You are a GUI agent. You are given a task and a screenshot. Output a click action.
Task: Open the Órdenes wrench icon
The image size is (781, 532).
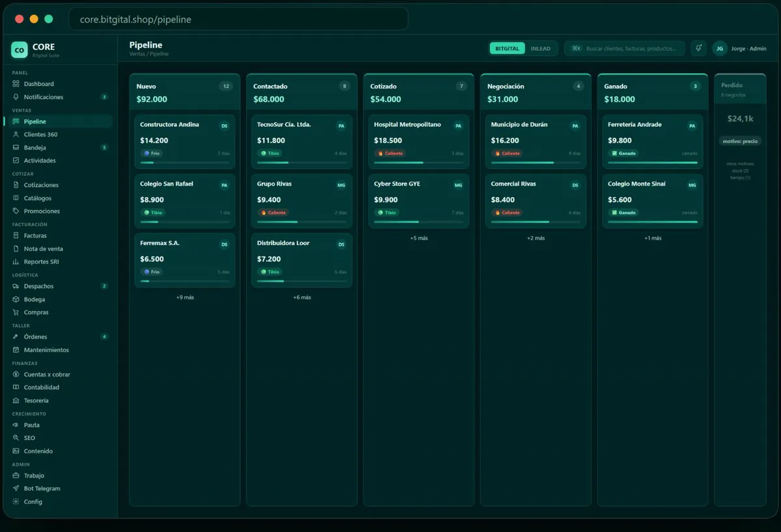click(x=16, y=337)
